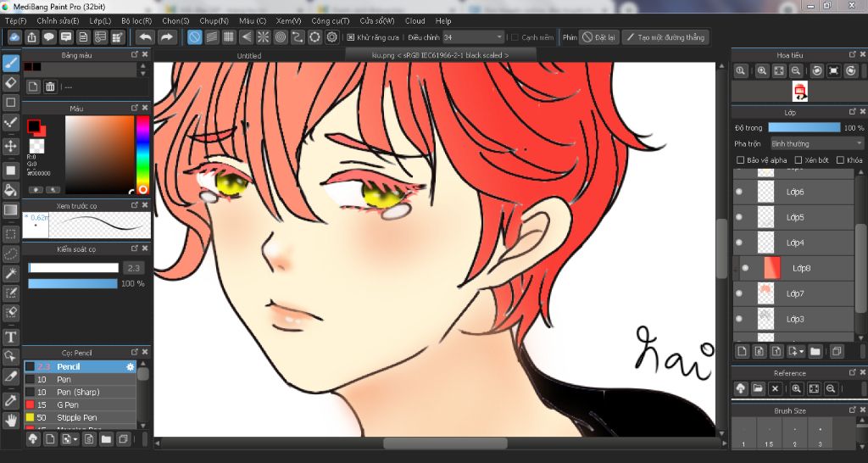Hide layer Lớp6
This screenshot has width=868, height=463.
[x=738, y=192]
